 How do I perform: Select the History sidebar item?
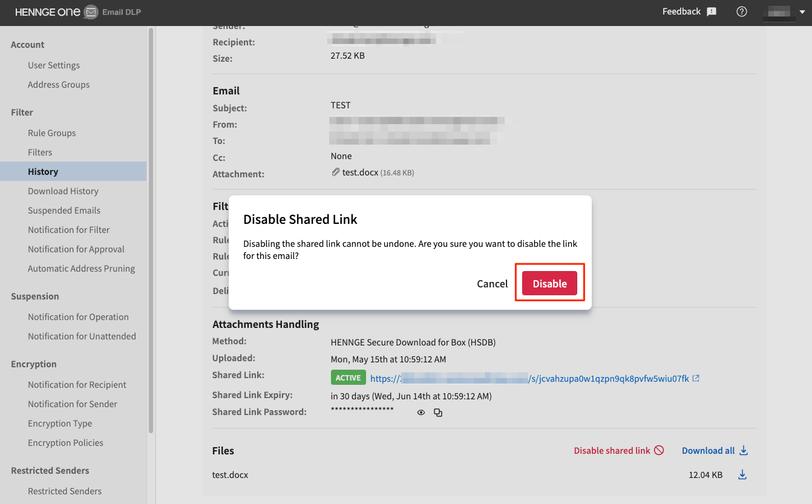pyautogui.click(x=73, y=172)
